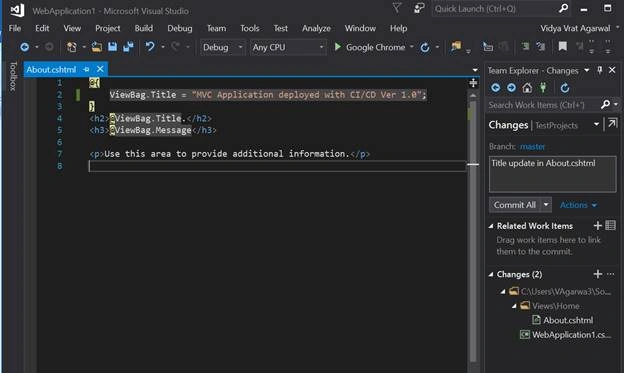Click the New Project toolbar icon
Viewport: 624px width, 373px height.
coord(72,47)
